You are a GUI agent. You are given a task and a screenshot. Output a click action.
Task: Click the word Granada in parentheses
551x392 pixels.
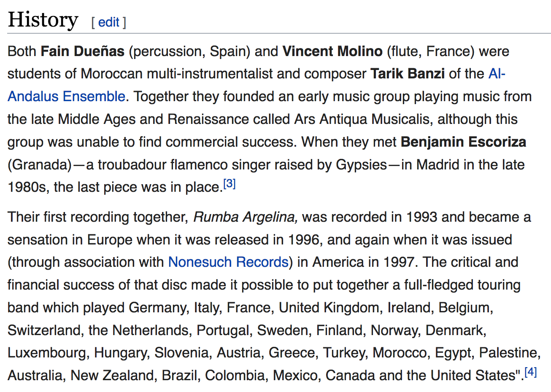42,165
